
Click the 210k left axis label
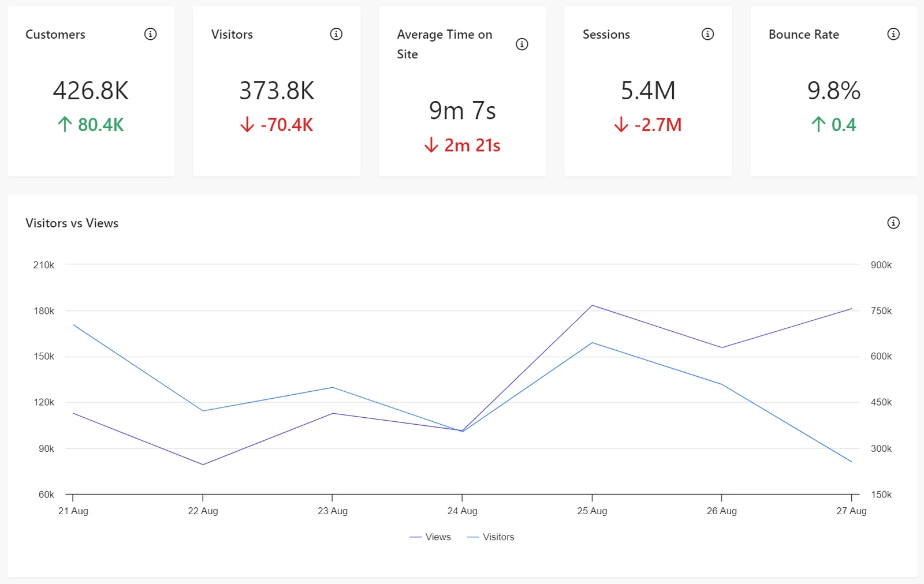click(x=44, y=265)
